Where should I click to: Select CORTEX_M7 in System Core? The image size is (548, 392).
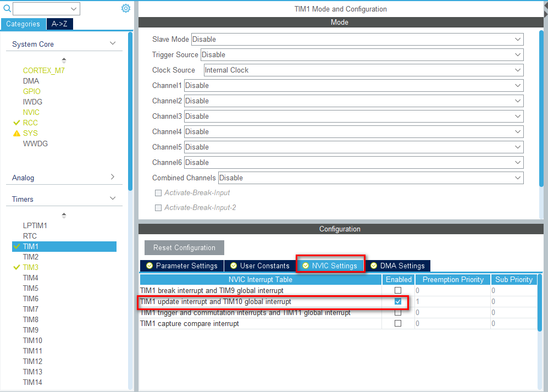pos(43,70)
